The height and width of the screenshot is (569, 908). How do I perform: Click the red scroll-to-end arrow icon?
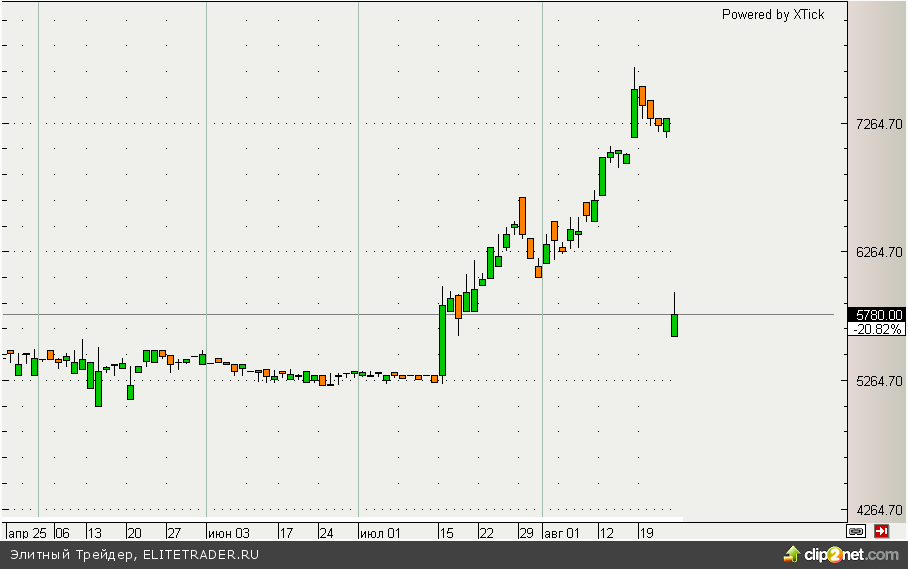[882, 530]
